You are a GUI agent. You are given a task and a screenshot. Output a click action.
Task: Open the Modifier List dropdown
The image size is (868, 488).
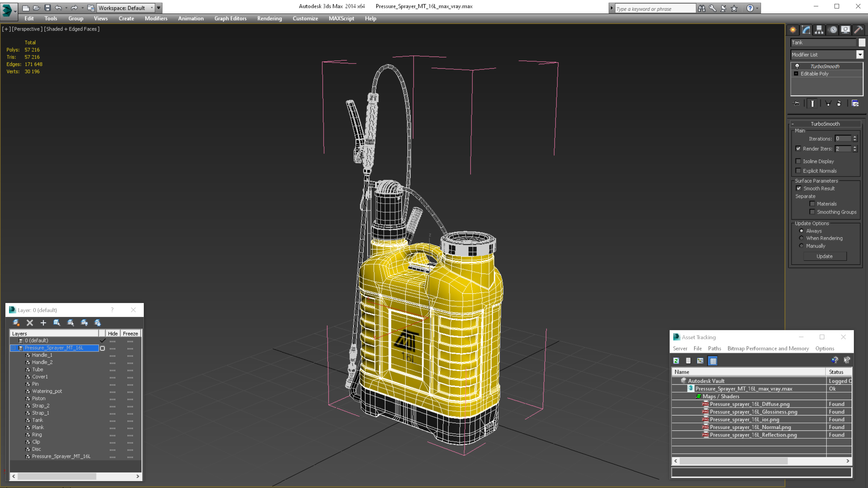pos(860,55)
